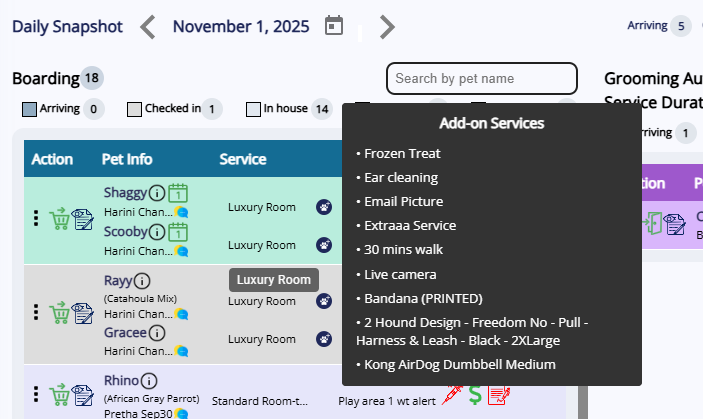This screenshot has width=703, height=419.
Task: Open three-dot menu for Rayy row
Action: click(x=36, y=312)
